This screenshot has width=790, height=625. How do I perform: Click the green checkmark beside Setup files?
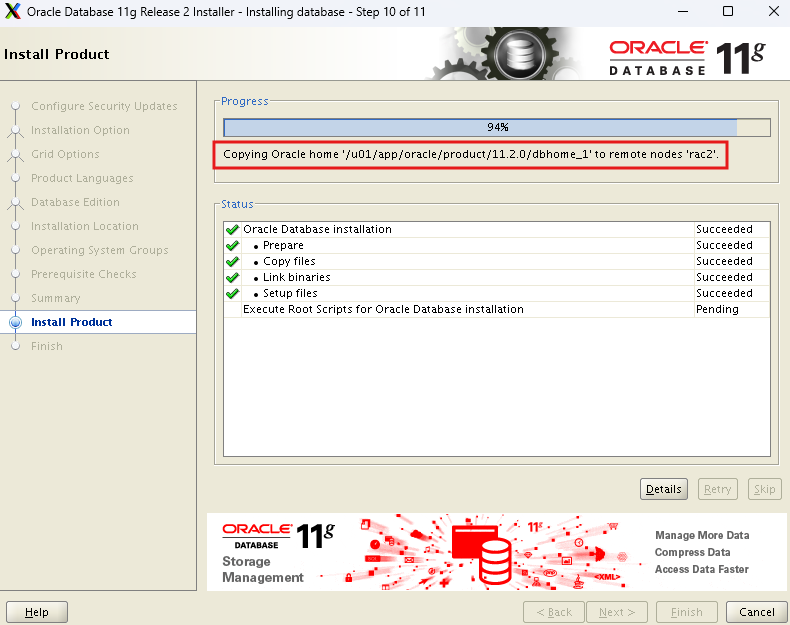tap(232, 294)
